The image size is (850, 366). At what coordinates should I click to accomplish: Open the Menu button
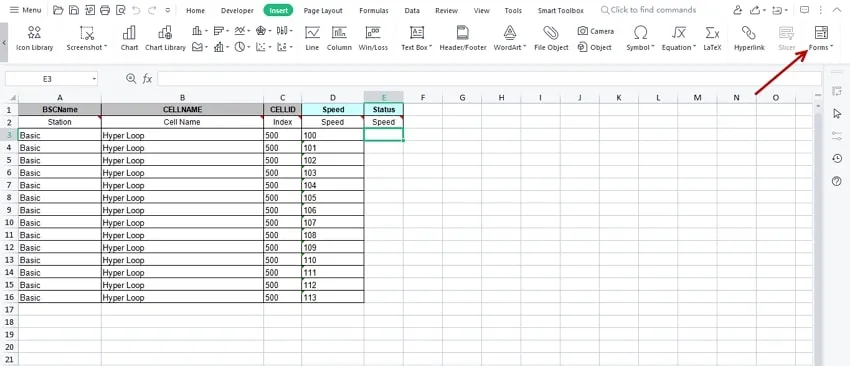(25, 10)
